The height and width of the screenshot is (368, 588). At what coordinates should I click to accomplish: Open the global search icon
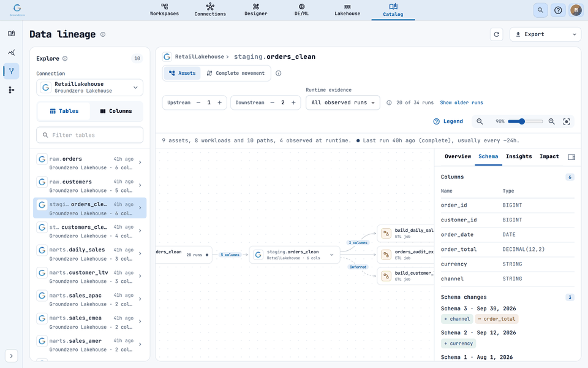[x=540, y=10]
